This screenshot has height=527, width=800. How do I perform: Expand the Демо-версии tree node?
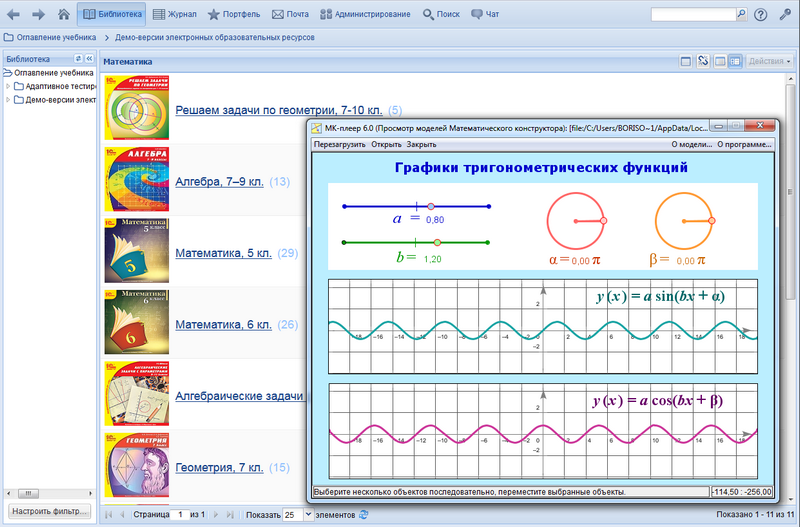tap(9, 99)
